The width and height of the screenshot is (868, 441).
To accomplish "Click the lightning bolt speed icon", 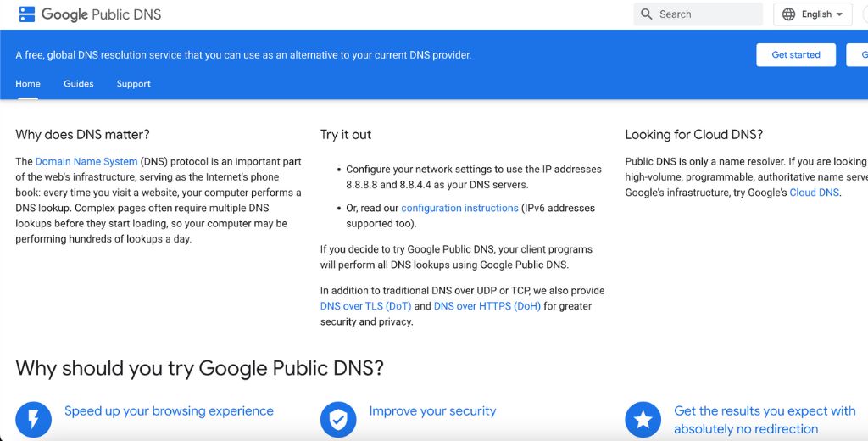I will 33,419.
